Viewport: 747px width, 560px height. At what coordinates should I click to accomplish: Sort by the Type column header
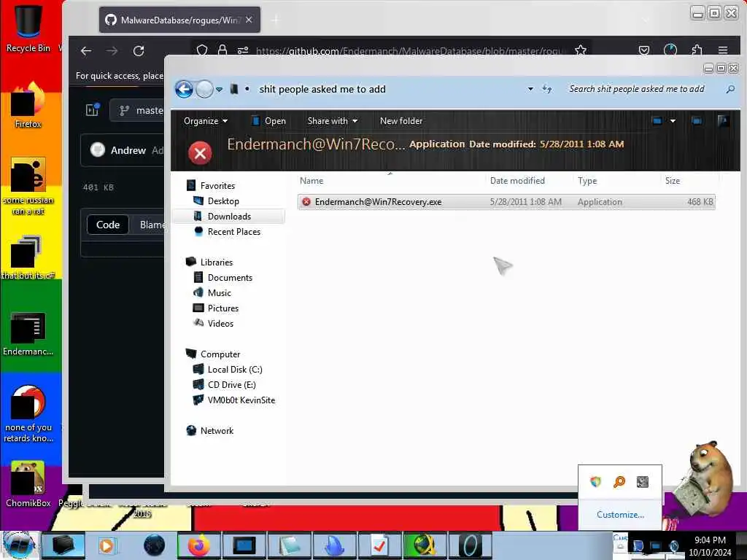tap(587, 181)
